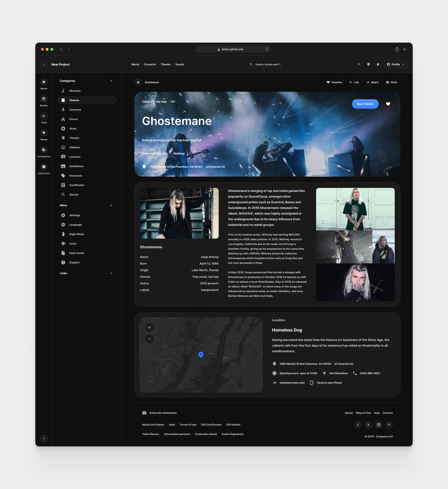
Task: Open Terms of Use footer link
Action: click(x=188, y=425)
